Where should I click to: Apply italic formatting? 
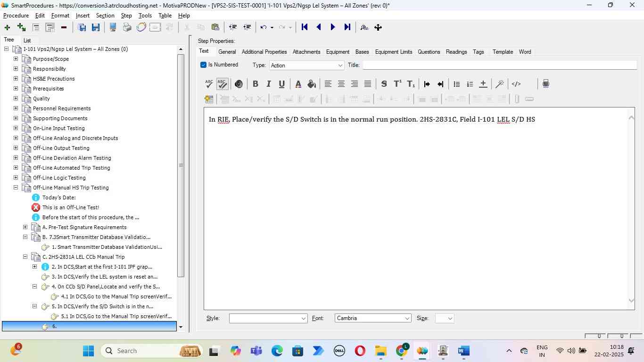click(x=268, y=84)
